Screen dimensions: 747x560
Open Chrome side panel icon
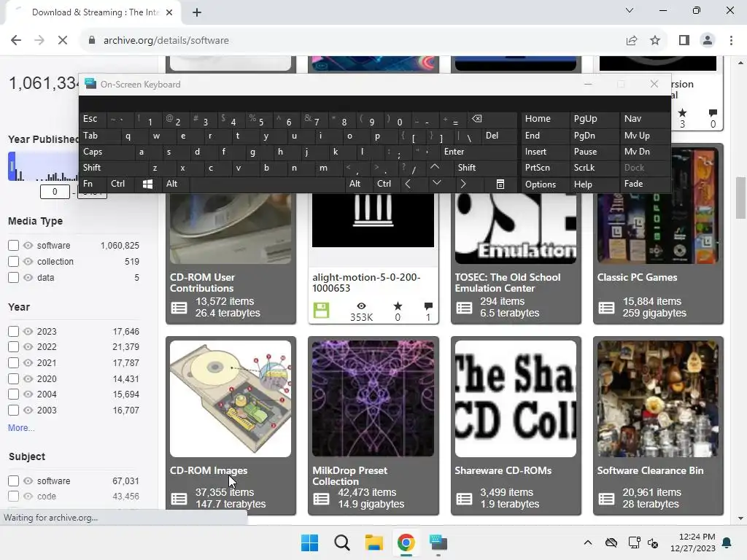click(x=684, y=41)
